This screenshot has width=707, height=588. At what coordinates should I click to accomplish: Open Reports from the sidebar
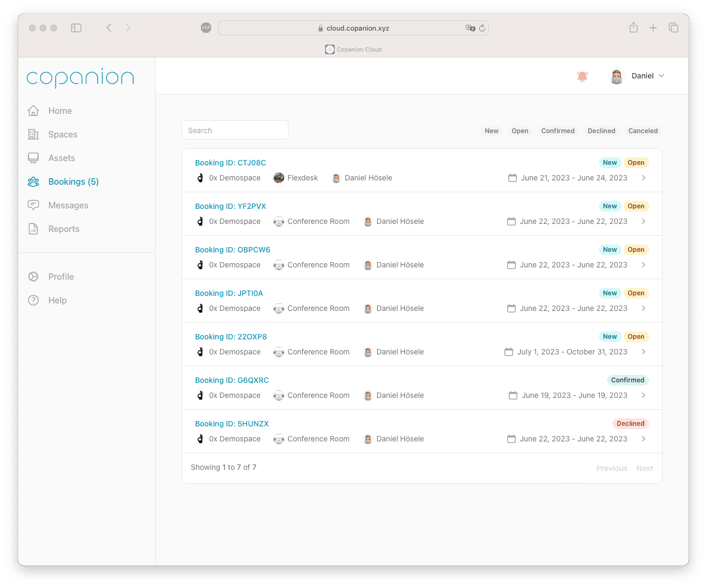click(x=63, y=229)
